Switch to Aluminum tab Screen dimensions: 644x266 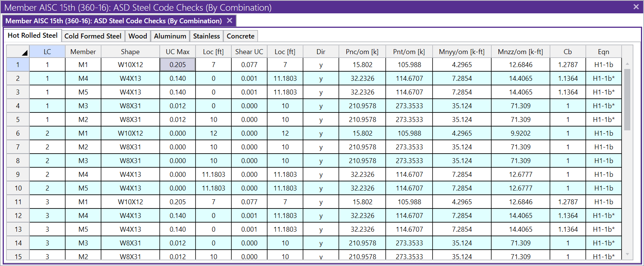pos(170,36)
